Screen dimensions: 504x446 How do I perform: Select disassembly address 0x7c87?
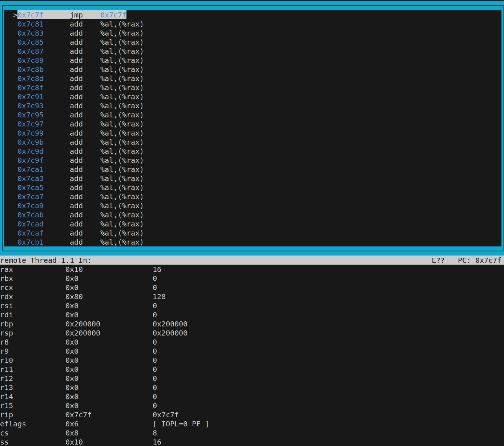(31, 51)
